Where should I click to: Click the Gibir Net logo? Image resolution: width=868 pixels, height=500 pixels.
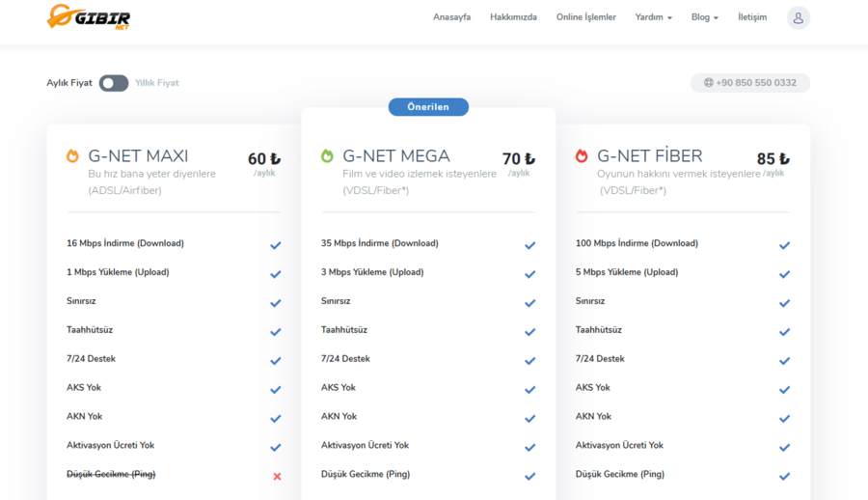pyautogui.click(x=89, y=17)
